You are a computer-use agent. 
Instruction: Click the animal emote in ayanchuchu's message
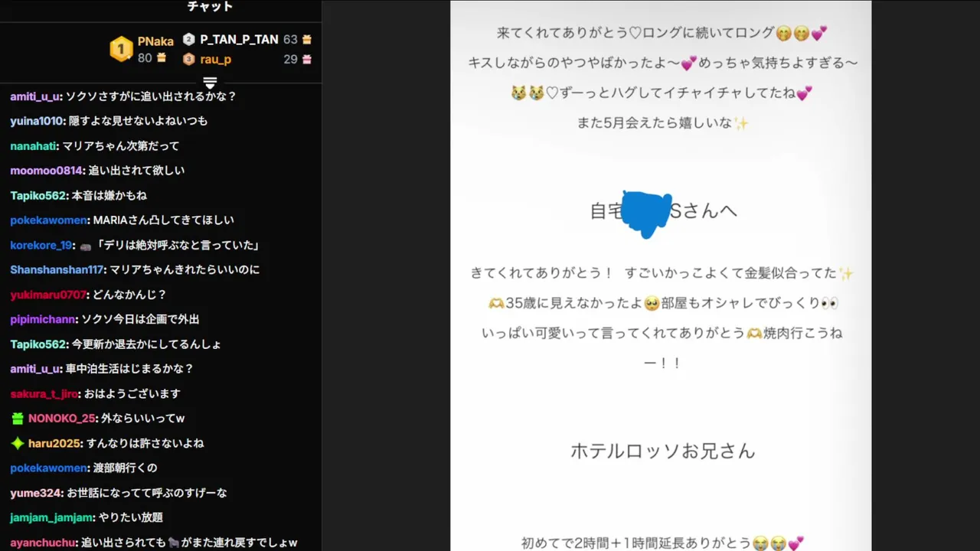(x=173, y=543)
